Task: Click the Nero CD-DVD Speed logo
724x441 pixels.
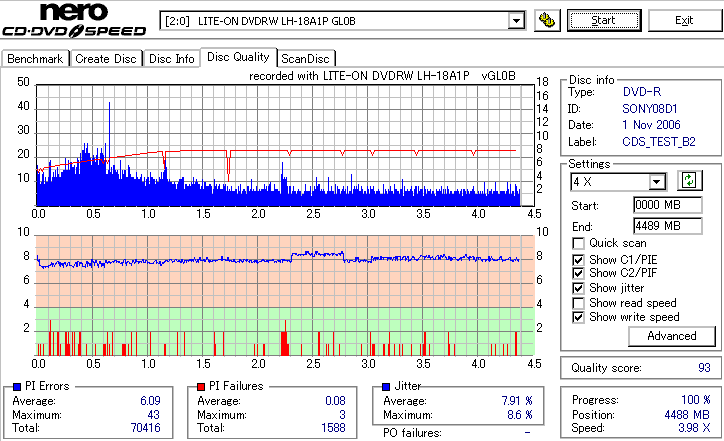Action: 74,20
